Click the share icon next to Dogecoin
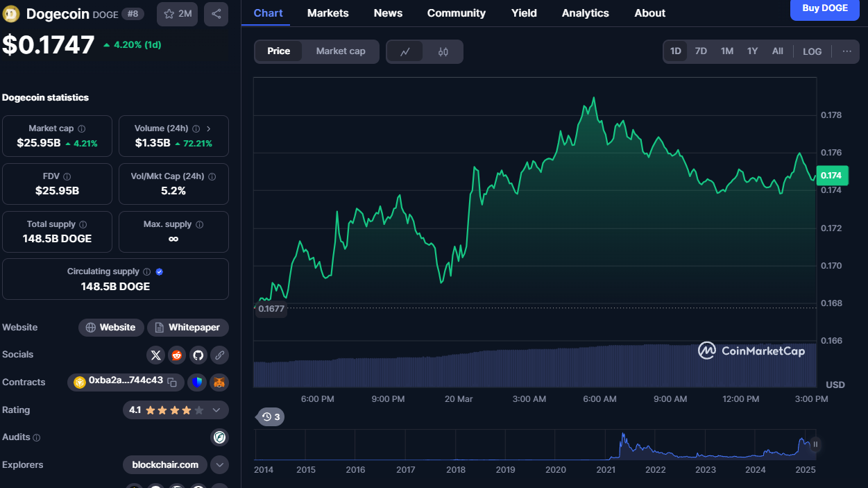Image resolution: width=868 pixels, height=488 pixels. point(216,14)
